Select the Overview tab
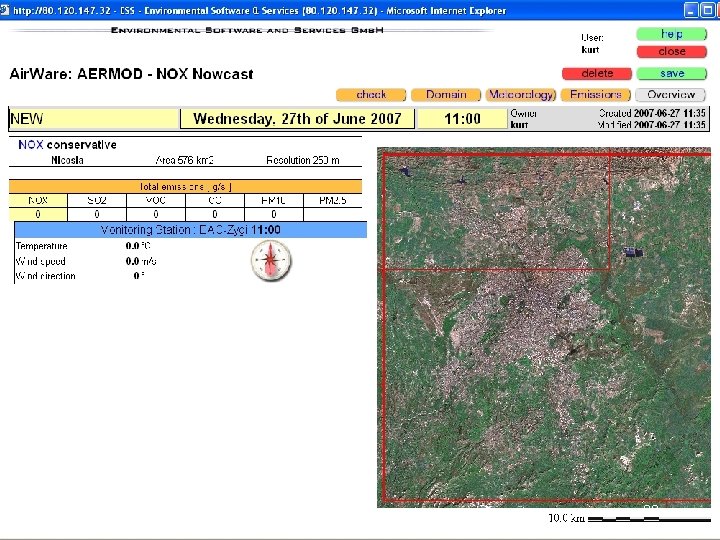The image size is (720, 540). (x=671, y=95)
